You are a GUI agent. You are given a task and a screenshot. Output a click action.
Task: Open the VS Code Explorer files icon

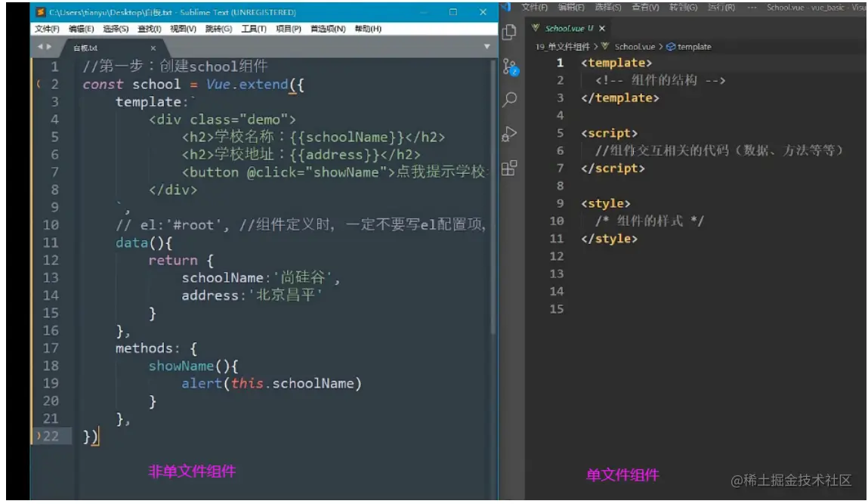click(509, 32)
